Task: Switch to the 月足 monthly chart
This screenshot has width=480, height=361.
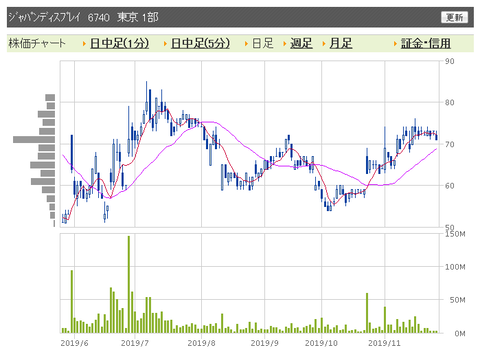Action: pos(341,43)
